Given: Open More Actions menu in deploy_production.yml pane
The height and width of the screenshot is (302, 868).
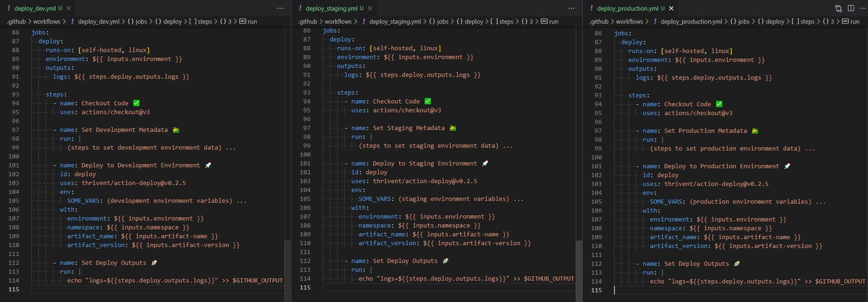Looking at the screenshot, I should click(863, 8).
